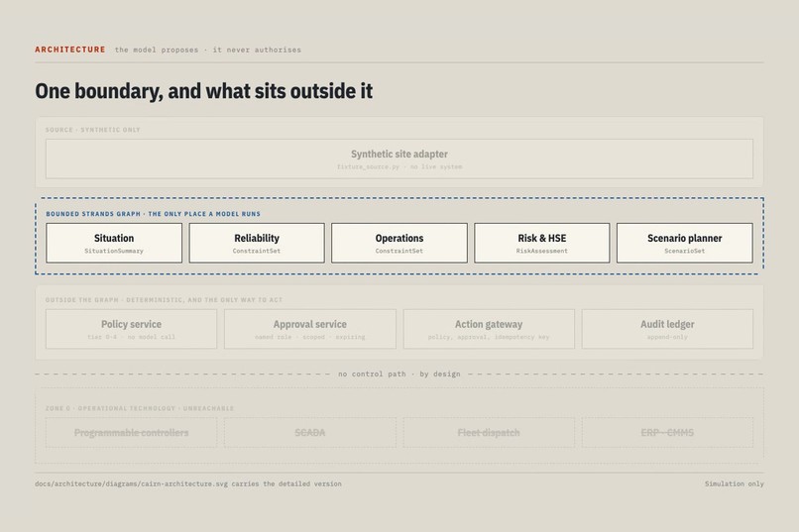
Task: Select the struck-through SCADA box
Action: tap(310, 433)
